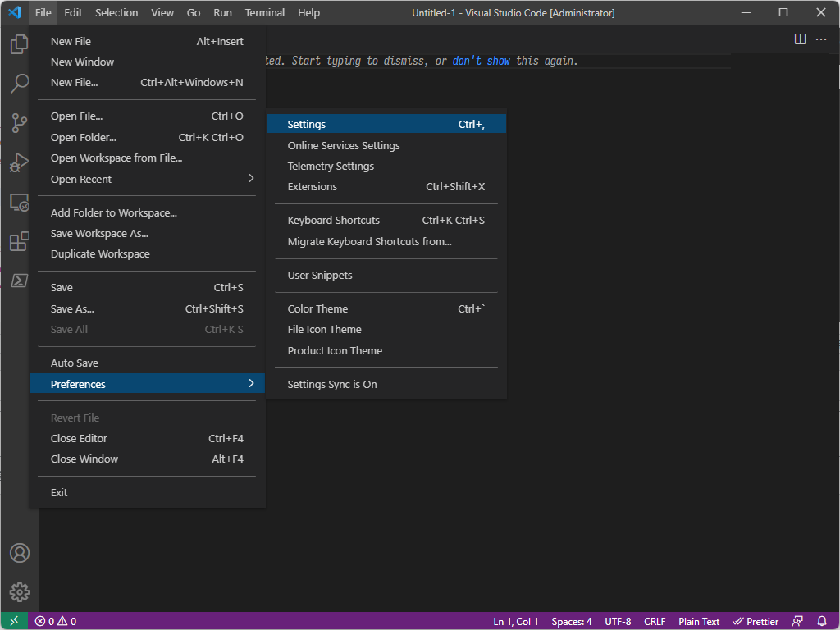Open the View menu
This screenshot has height=630, width=840.
162,12
